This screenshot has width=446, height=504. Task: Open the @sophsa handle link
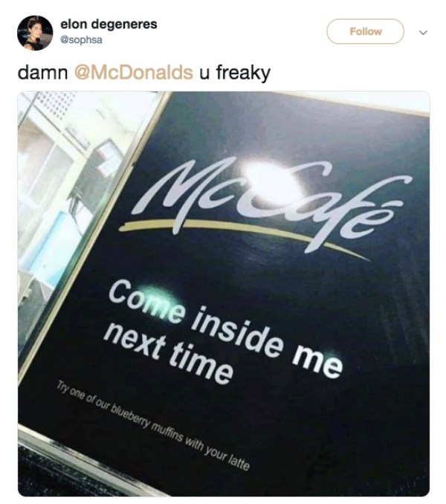click(81, 40)
